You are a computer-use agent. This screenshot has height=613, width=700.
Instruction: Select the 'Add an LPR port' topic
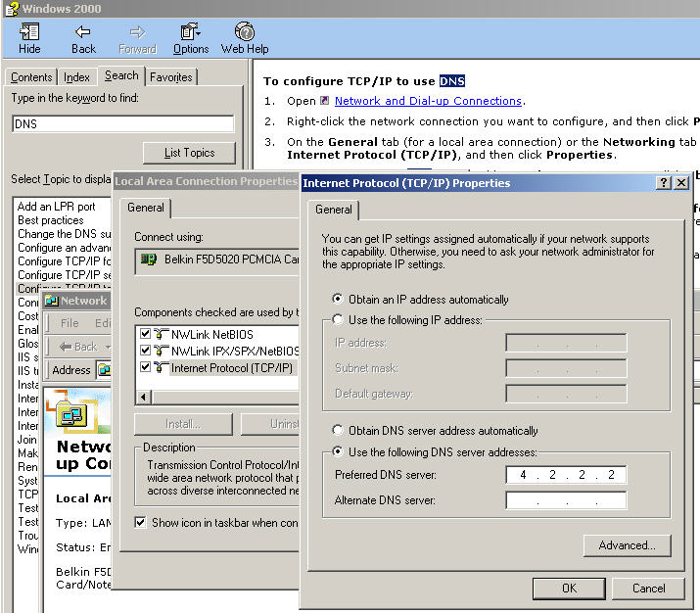(x=56, y=207)
